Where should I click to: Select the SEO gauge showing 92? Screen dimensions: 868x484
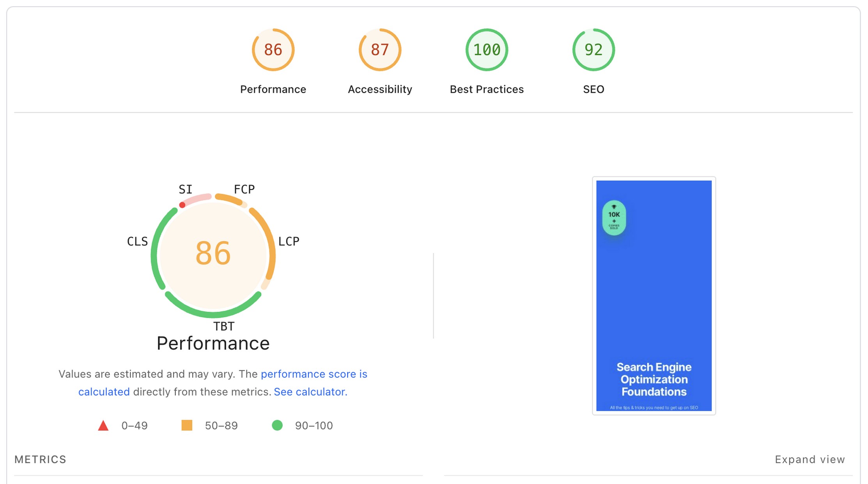point(593,49)
